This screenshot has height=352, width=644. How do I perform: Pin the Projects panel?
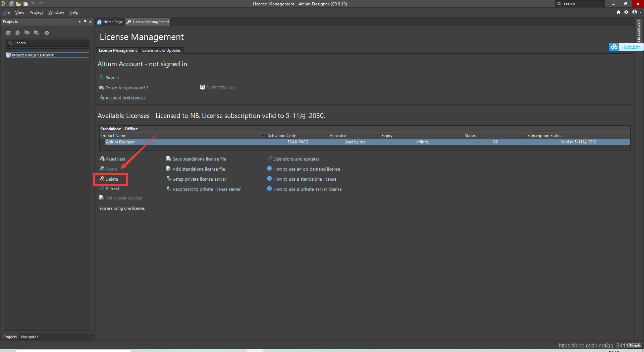tap(85, 21)
